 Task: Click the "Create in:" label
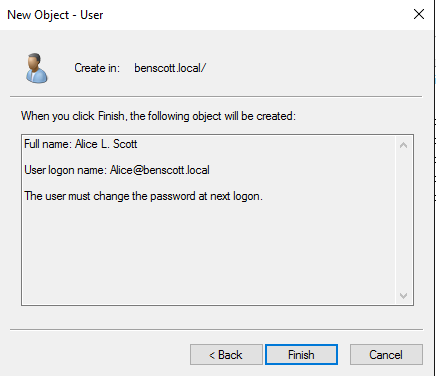[x=97, y=68]
